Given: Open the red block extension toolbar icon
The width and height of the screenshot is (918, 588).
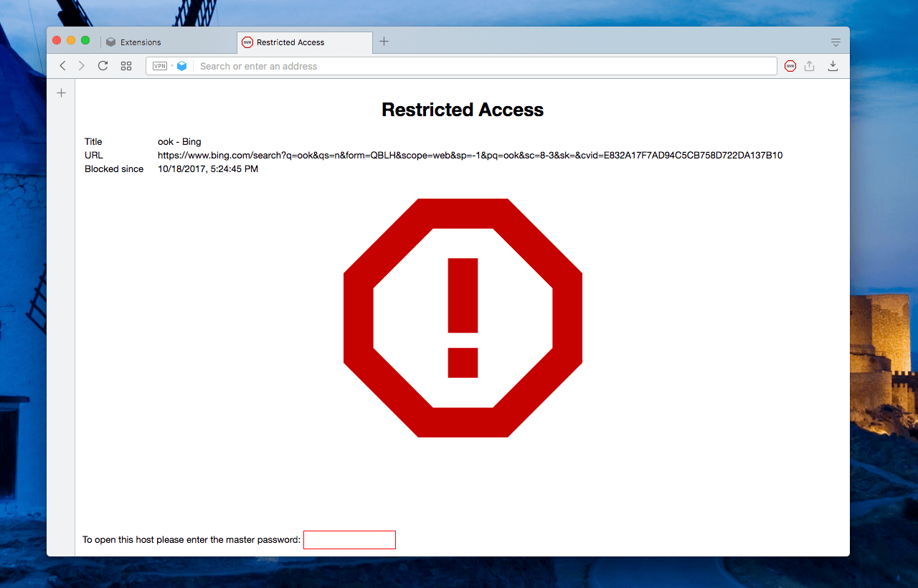Looking at the screenshot, I should [x=790, y=66].
